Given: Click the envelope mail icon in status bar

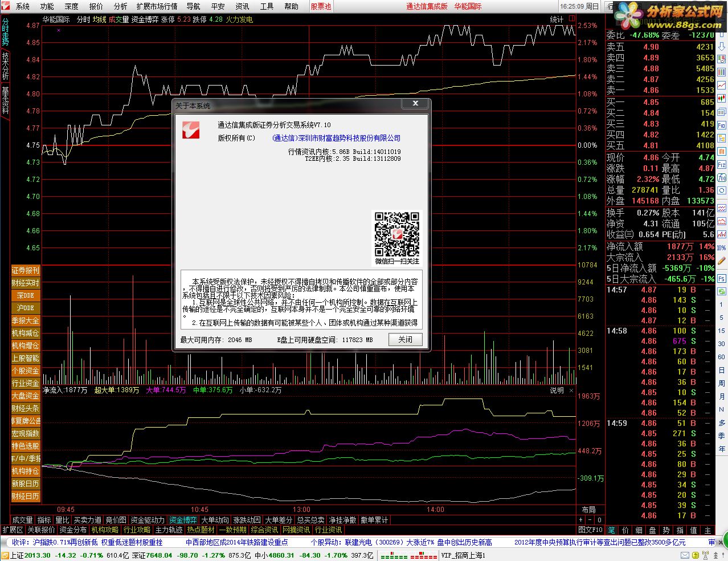Looking at the screenshot, I should coord(685,555).
